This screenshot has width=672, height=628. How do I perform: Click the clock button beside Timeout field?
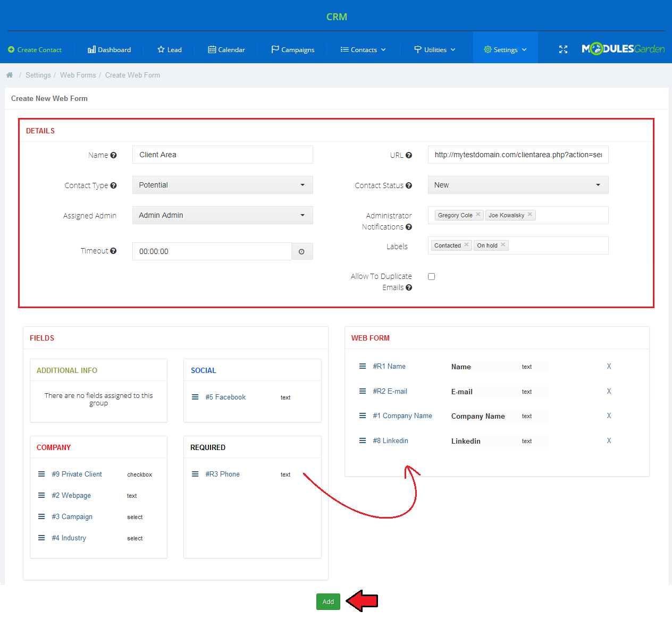click(302, 251)
